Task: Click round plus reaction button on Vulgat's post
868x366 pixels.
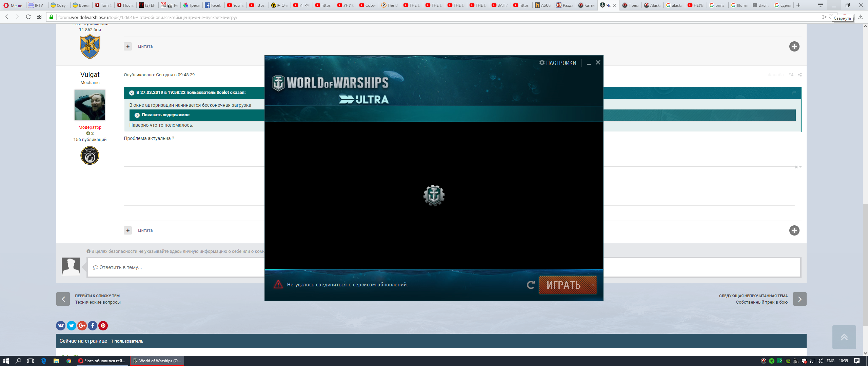Action: [794, 230]
